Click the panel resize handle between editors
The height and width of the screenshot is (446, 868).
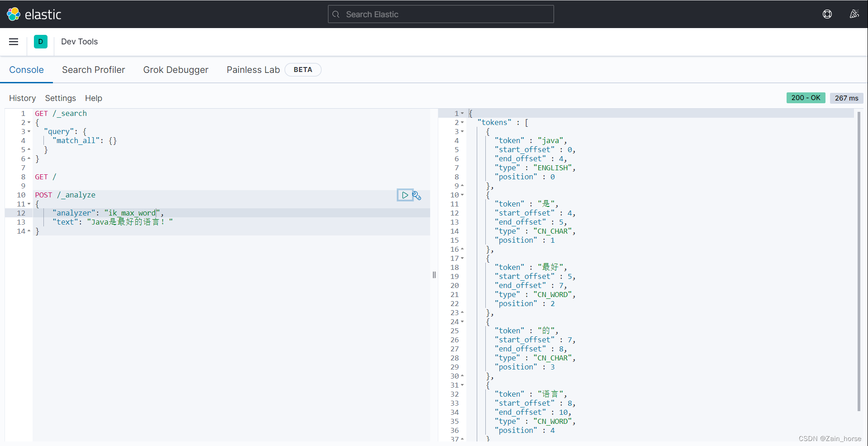point(434,275)
